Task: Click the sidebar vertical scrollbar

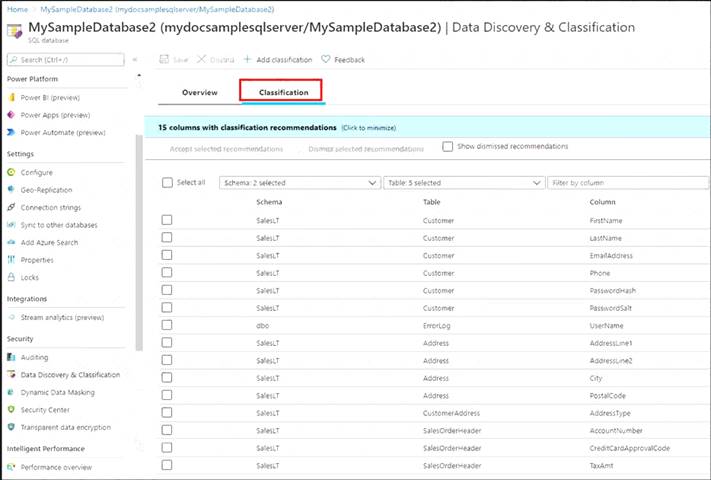Action: pos(139,242)
